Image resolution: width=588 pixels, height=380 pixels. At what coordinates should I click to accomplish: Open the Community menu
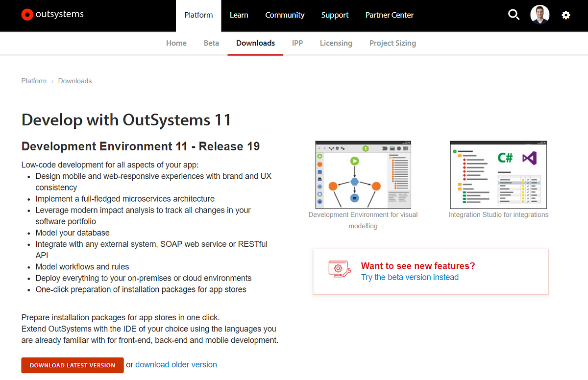[285, 15]
